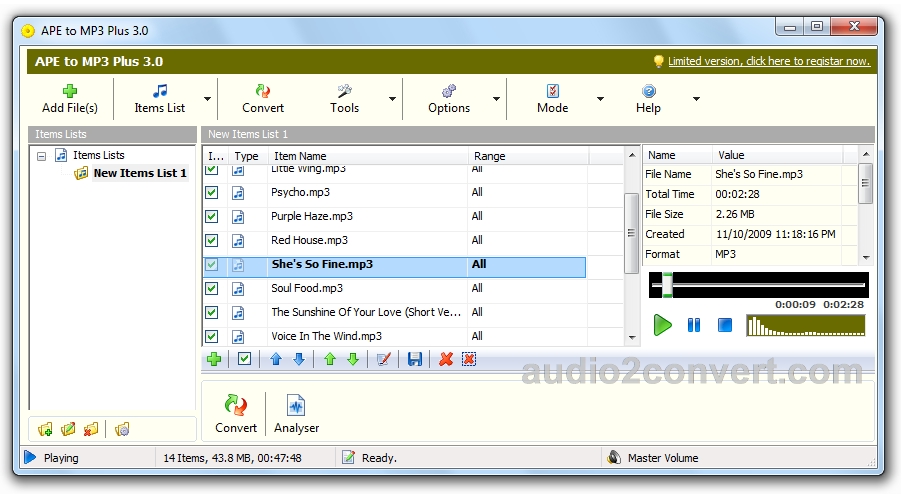Click the audio spectrum visualizer display
The image size is (903, 494).
point(805,325)
